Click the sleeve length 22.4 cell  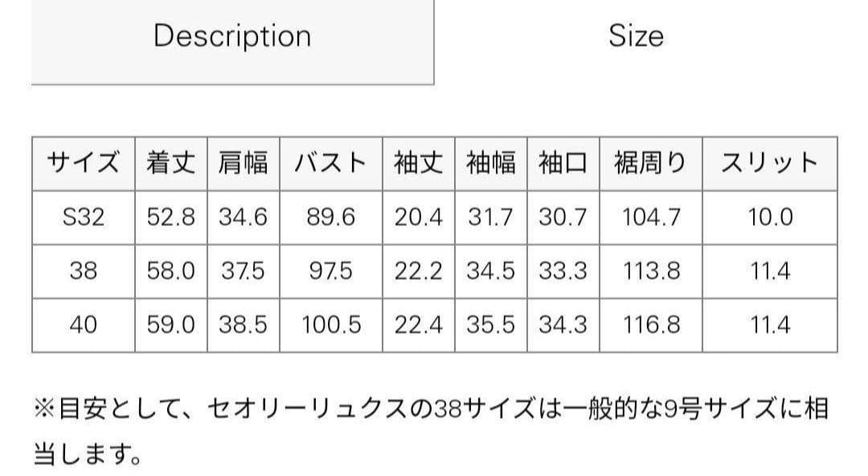coord(416,324)
